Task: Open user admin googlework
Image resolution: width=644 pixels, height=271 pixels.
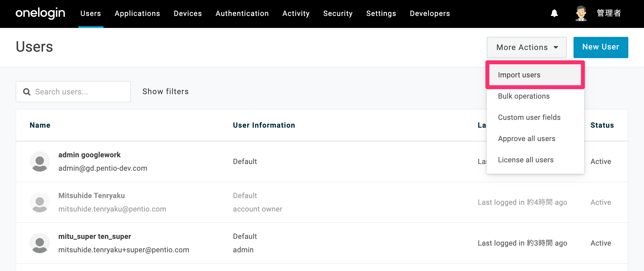Action: pyautogui.click(x=90, y=155)
